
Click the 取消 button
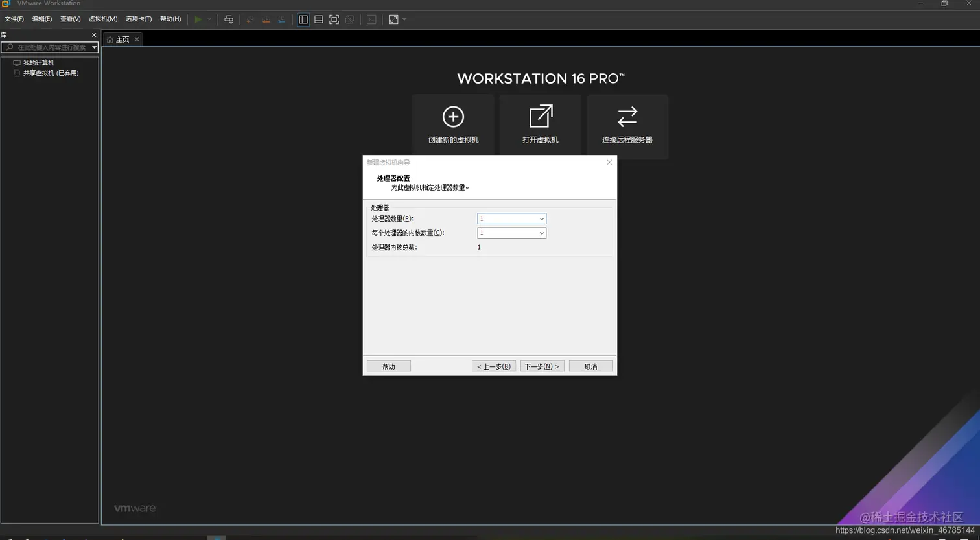tap(591, 366)
